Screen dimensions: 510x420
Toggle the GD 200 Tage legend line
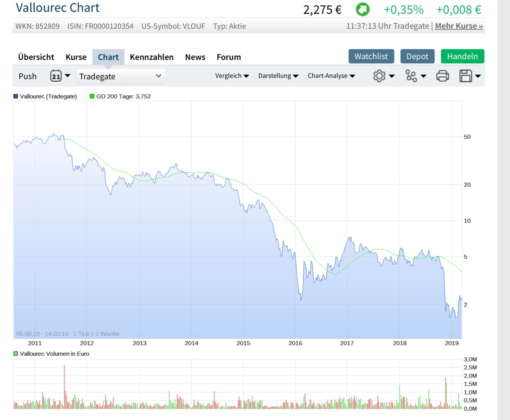click(x=120, y=96)
